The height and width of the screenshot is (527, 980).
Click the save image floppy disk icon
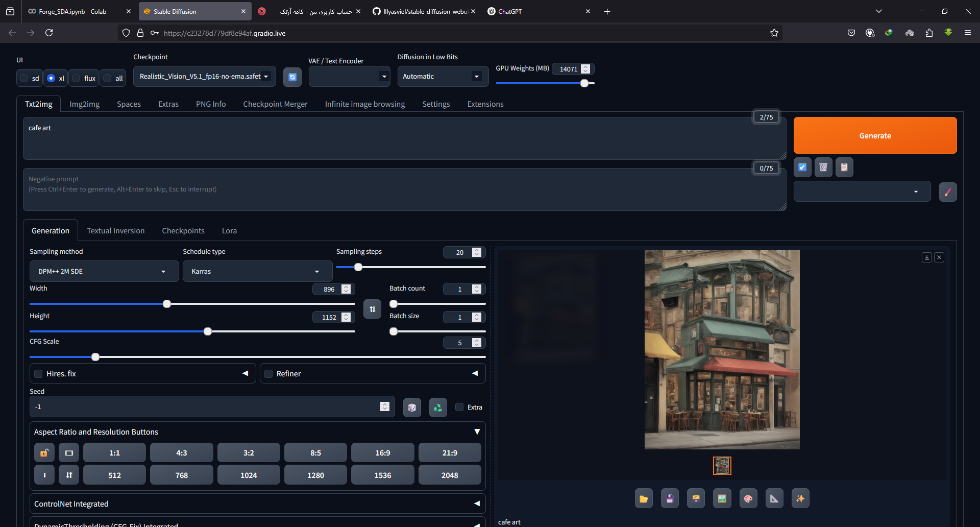[670, 498]
